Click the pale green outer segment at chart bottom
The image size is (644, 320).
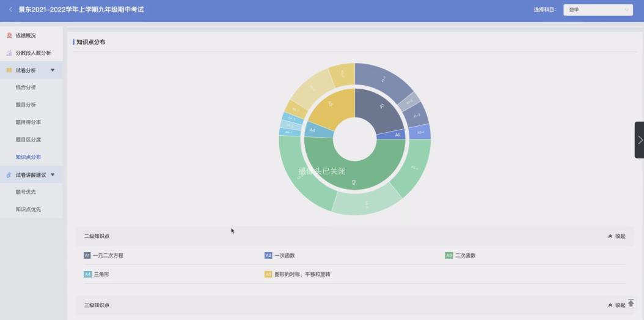click(367, 201)
